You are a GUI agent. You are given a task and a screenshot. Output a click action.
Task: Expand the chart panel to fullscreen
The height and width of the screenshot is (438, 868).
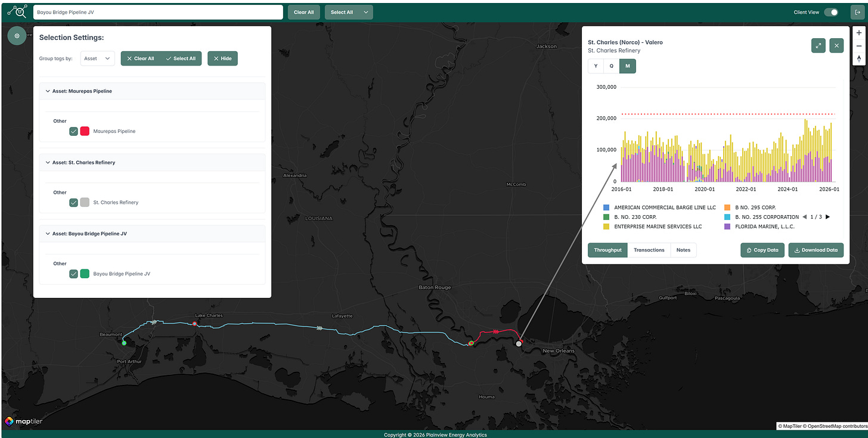[x=819, y=46]
